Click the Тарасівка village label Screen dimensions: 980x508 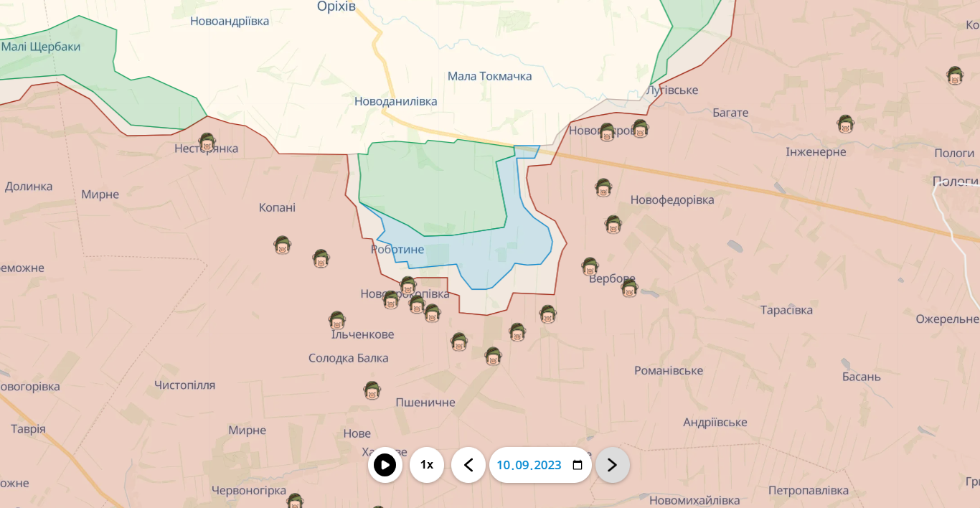(786, 310)
